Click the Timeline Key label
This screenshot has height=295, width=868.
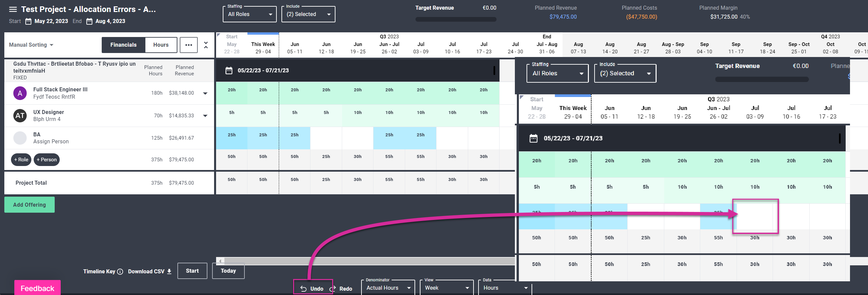point(99,271)
